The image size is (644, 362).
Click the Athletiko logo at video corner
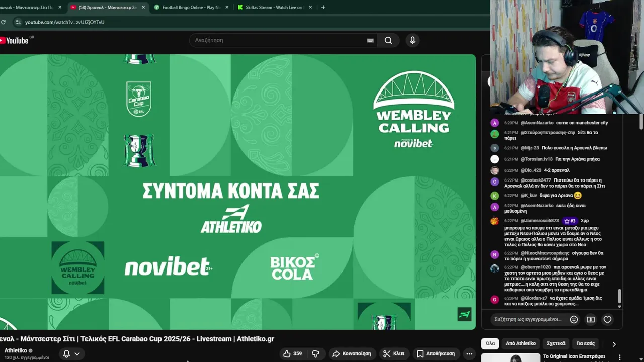coord(464,314)
